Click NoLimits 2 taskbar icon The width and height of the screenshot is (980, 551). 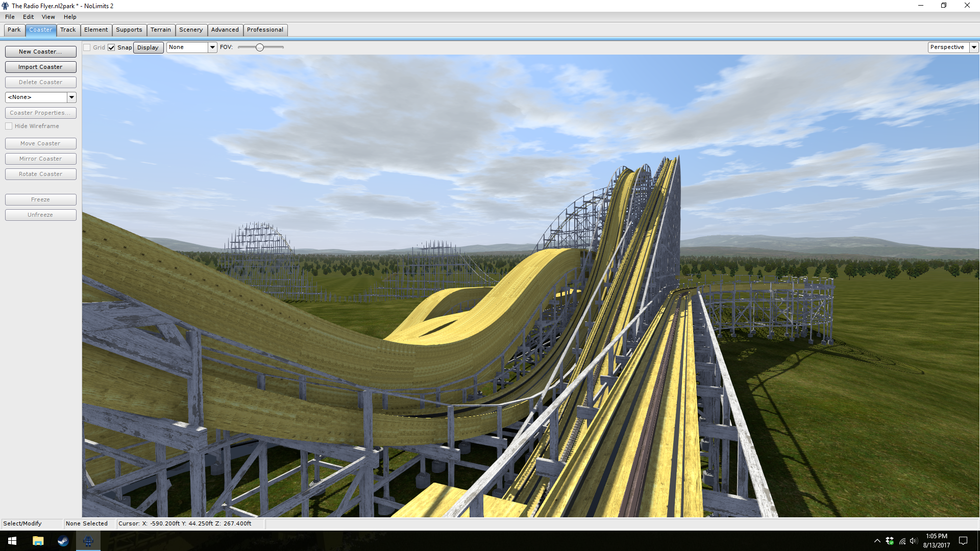pyautogui.click(x=88, y=541)
